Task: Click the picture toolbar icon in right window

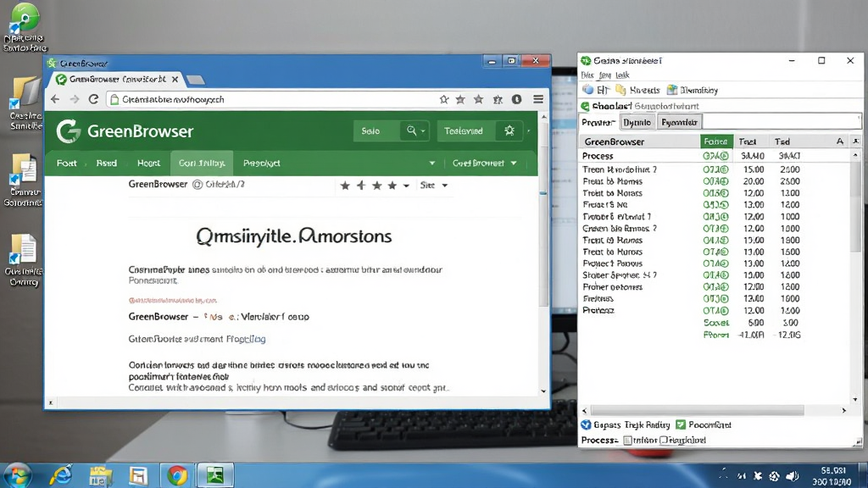Action: click(672, 90)
